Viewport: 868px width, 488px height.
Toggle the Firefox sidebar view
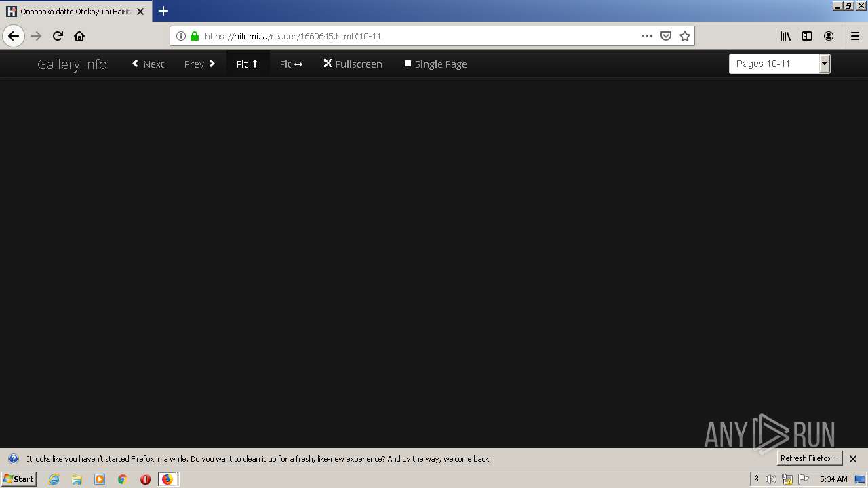[x=807, y=36]
